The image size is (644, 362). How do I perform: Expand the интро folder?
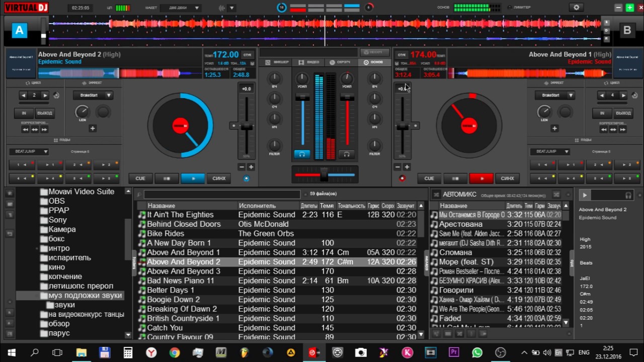pos(37,248)
